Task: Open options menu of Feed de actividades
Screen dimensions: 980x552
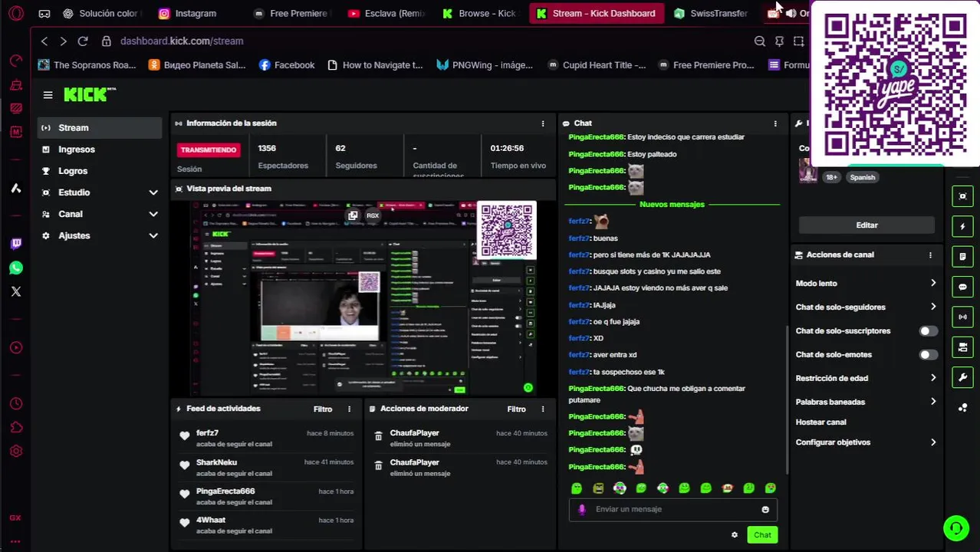Action: (x=349, y=409)
